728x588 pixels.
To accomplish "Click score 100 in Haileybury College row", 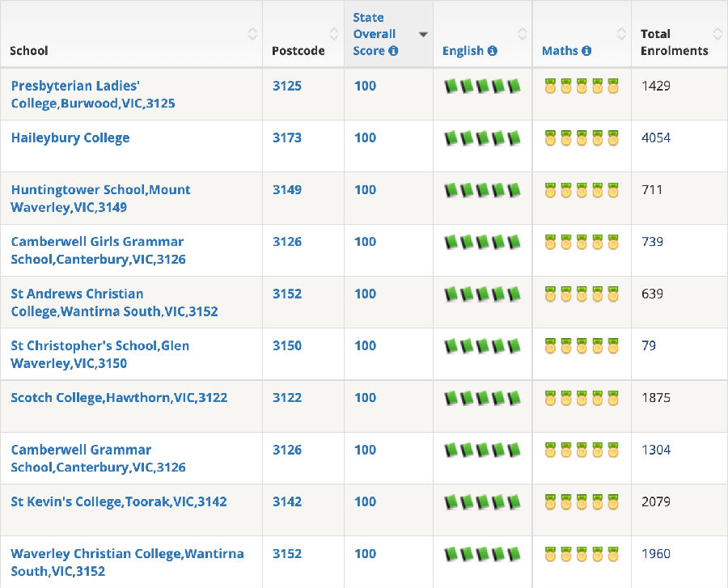I will coord(365,137).
